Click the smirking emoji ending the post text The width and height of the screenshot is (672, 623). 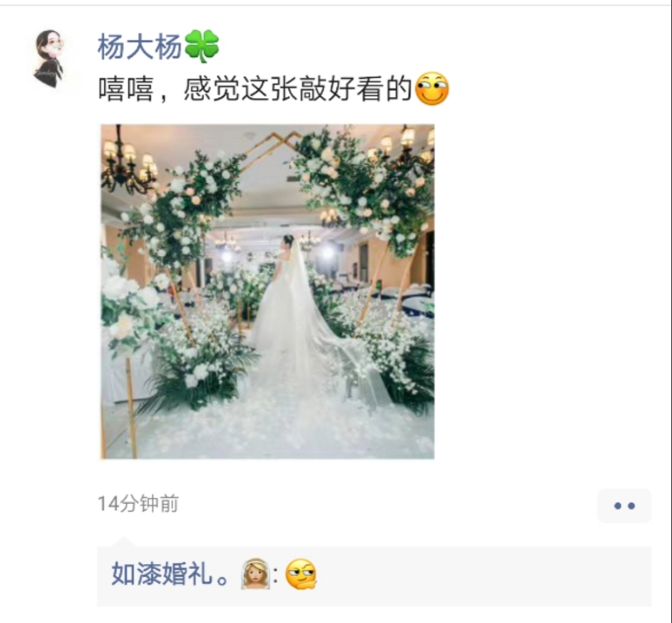tap(432, 89)
